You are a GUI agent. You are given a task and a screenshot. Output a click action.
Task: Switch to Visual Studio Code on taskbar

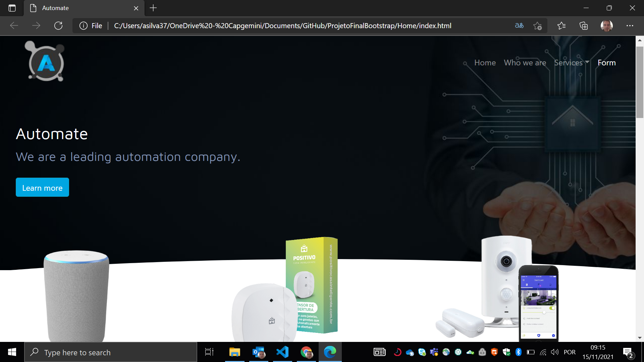[x=282, y=352]
